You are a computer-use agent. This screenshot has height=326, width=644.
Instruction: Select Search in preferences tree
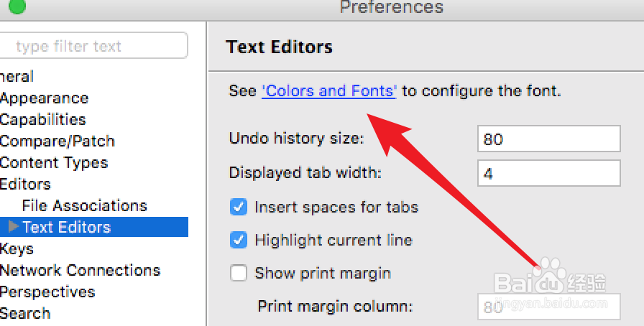pyautogui.click(x=25, y=313)
